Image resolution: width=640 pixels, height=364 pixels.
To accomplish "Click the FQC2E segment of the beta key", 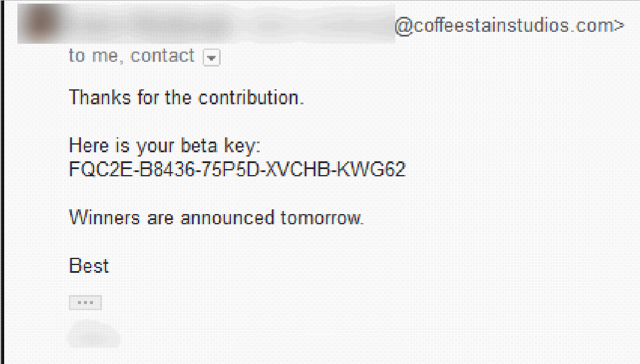I will (x=101, y=169).
